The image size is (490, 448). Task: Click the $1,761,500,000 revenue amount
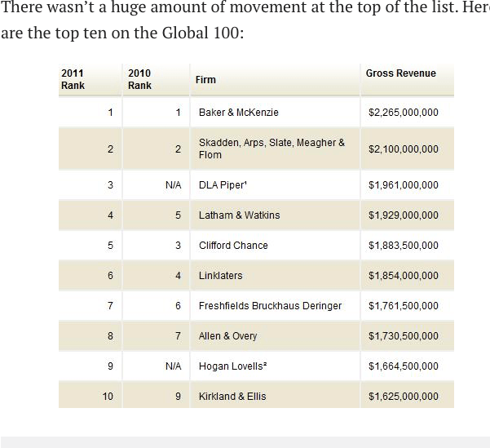click(403, 306)
